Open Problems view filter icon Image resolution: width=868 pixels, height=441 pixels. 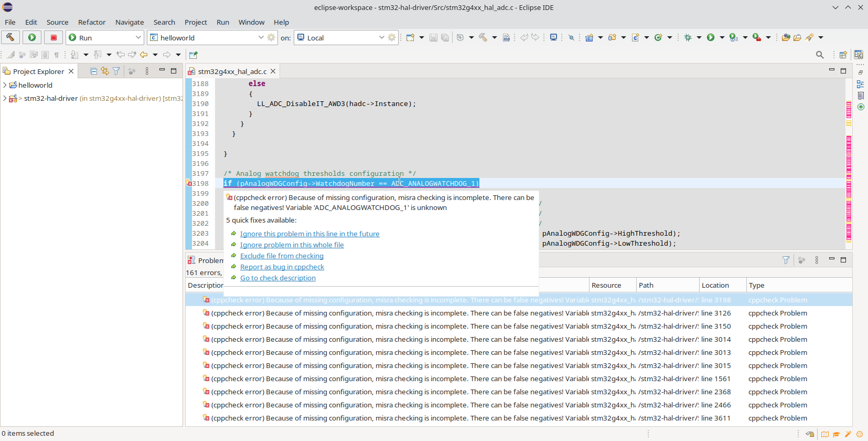click(x=786, y=260)
